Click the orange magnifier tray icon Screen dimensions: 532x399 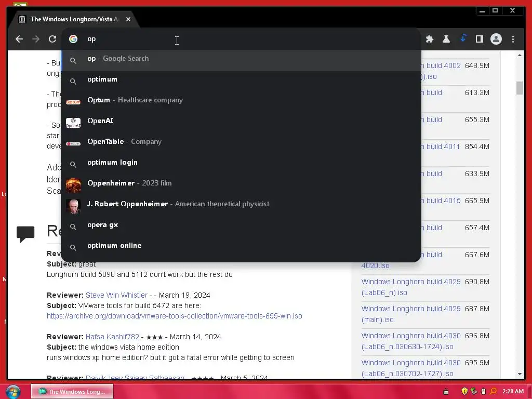(494, 391)
